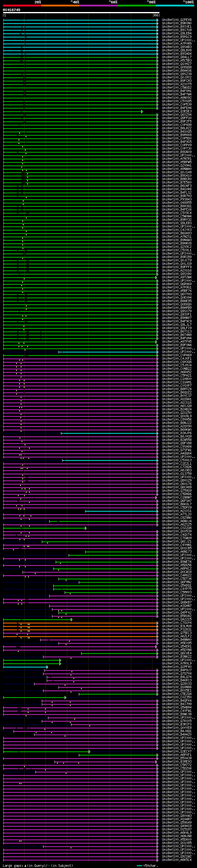
Task: Select hit UniRef100_Q3ECV7
Action: (177, 751)
